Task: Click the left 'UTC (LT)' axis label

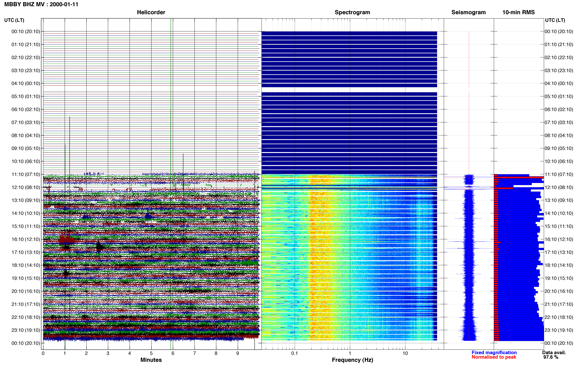Action: pos(14,20)
